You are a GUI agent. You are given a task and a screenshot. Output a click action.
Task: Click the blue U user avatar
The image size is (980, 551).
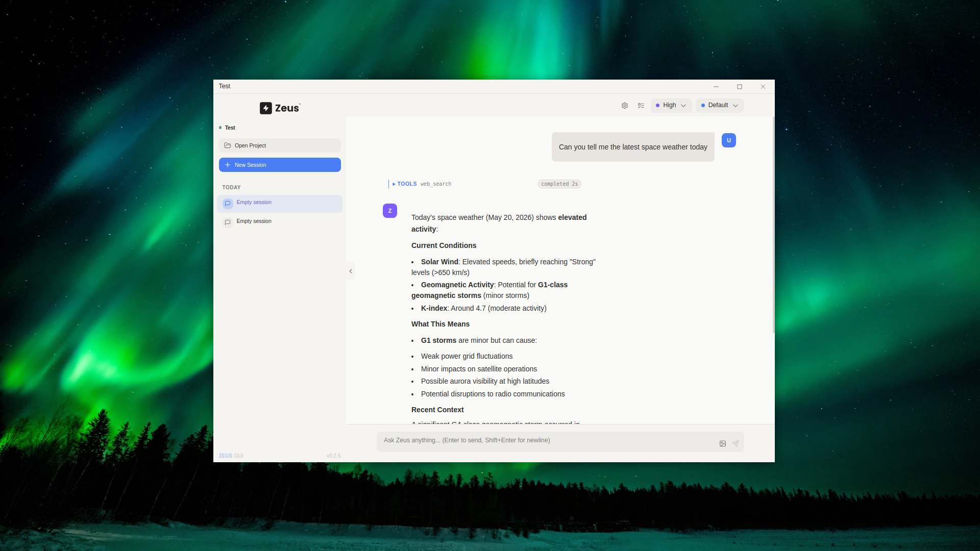point(729,140)
